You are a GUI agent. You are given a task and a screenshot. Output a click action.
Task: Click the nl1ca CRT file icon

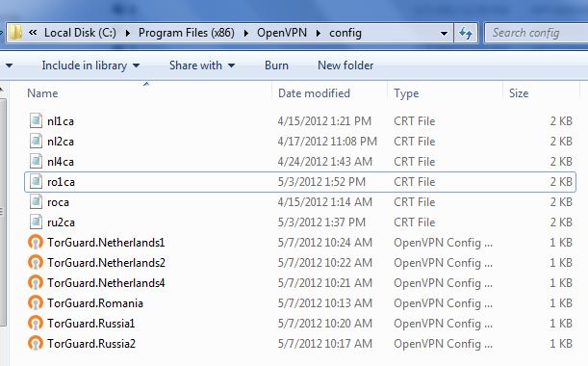[x=36, y=120]
